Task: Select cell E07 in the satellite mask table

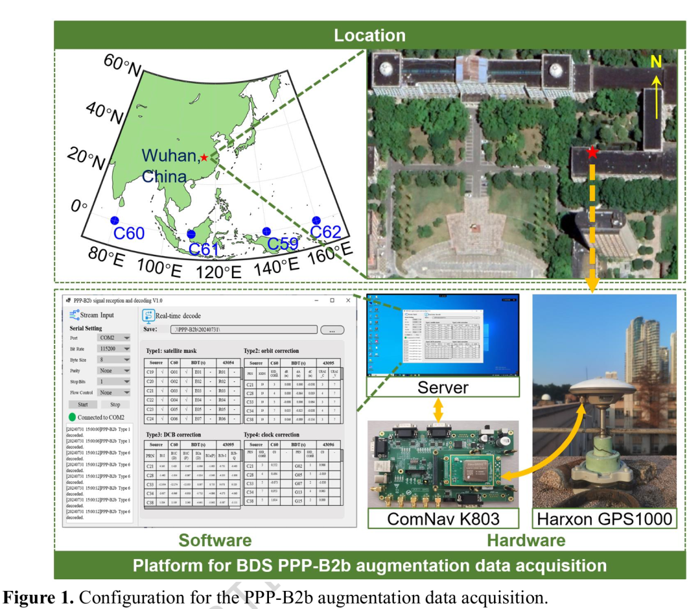Action: (x=198, y=419)
